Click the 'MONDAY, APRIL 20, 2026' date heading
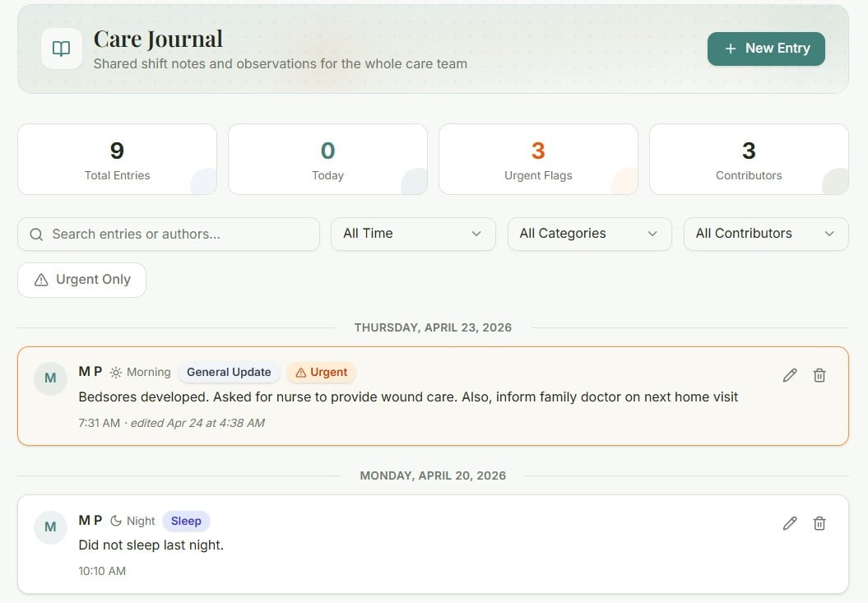Image resolution: width=868 pixels, height=603 pixels. point(433,475)
